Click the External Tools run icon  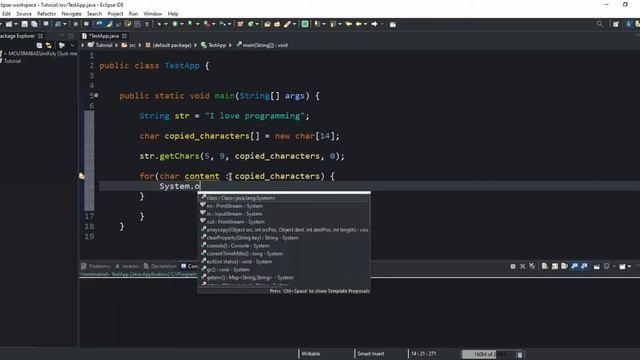click(207, 24)
